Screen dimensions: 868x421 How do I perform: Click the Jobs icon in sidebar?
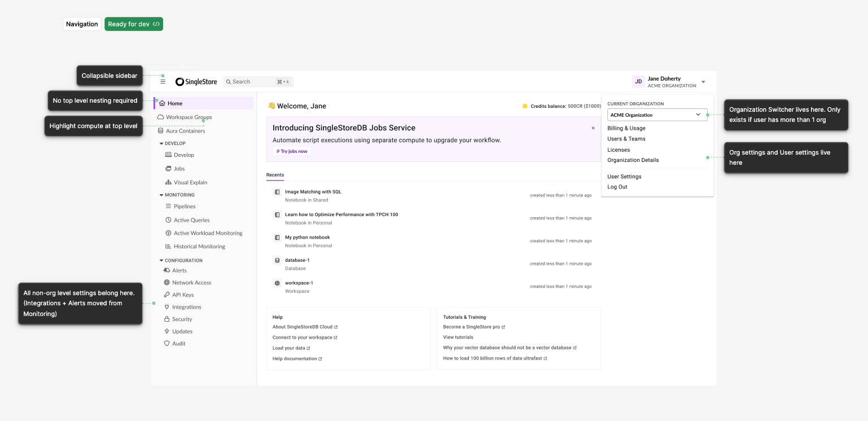[168, 169]
